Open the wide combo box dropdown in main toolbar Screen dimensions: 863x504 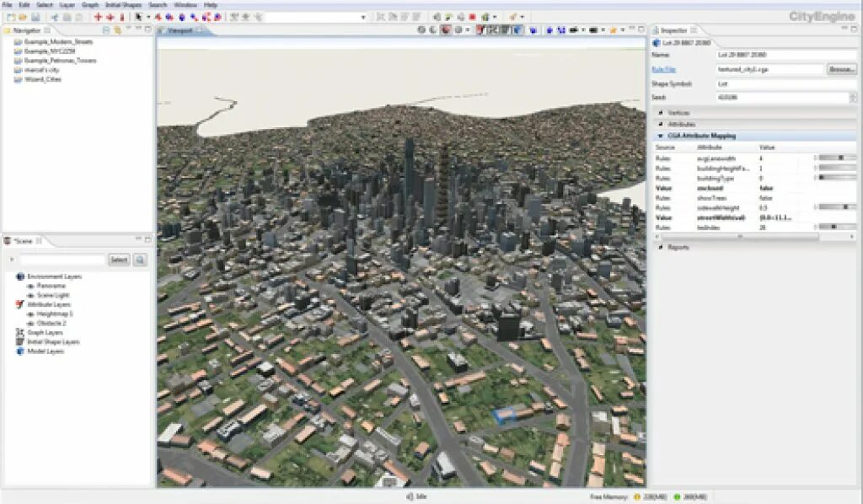(363, 17)
